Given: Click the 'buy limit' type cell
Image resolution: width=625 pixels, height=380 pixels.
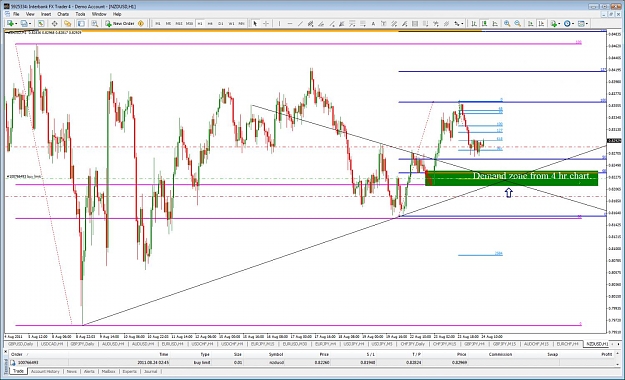Looking at the screenshot, I should 202,362.
